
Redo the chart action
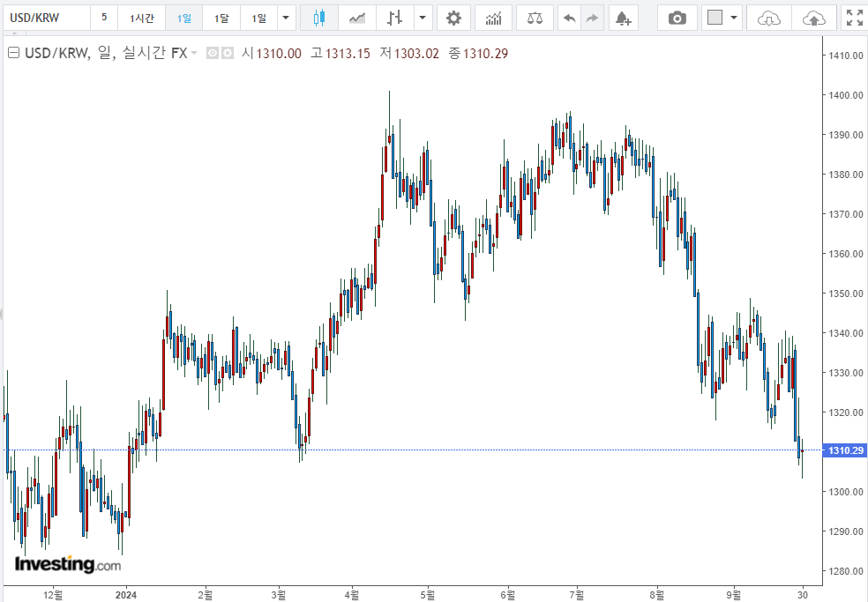[592, 19]
